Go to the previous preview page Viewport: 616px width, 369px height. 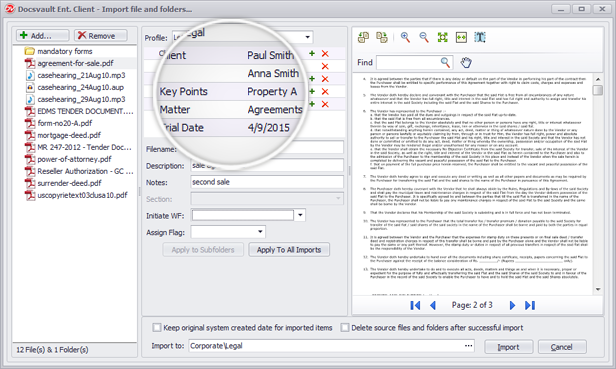tap(433, 305)
